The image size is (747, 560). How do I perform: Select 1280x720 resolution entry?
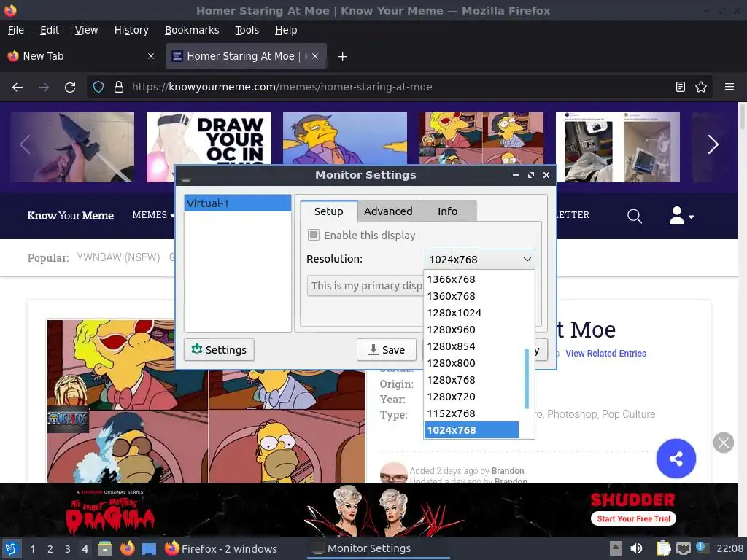(x=471, y=397)
